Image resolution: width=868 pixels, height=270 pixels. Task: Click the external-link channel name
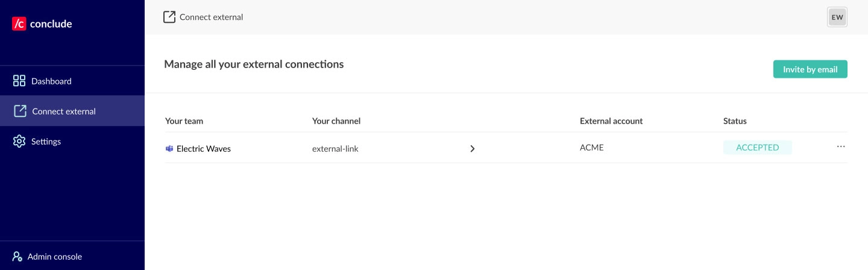[335, 148]
